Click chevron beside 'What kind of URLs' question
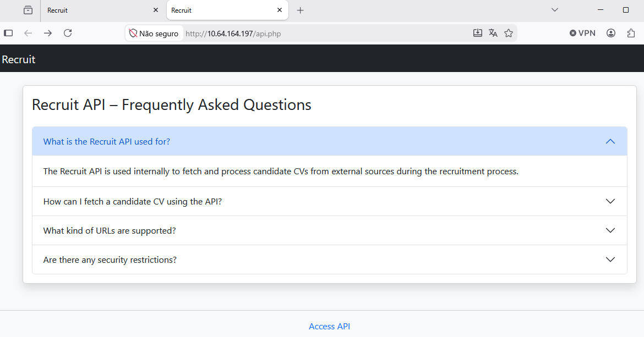Viewport: 644px width, 337px height. (x=610, y=230)
